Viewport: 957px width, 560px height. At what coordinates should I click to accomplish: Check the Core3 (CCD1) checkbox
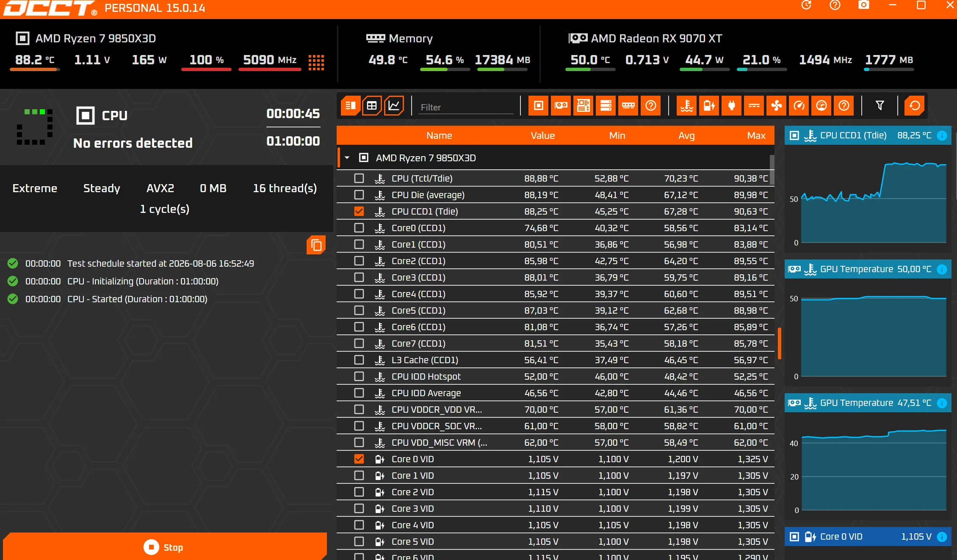pyautogui.click(x=359, y=278)
